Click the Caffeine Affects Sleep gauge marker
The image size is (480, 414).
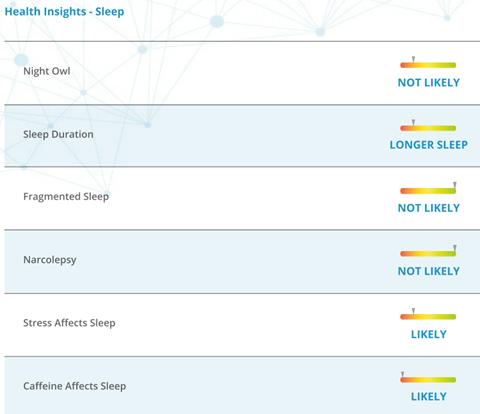pos(402,374)
